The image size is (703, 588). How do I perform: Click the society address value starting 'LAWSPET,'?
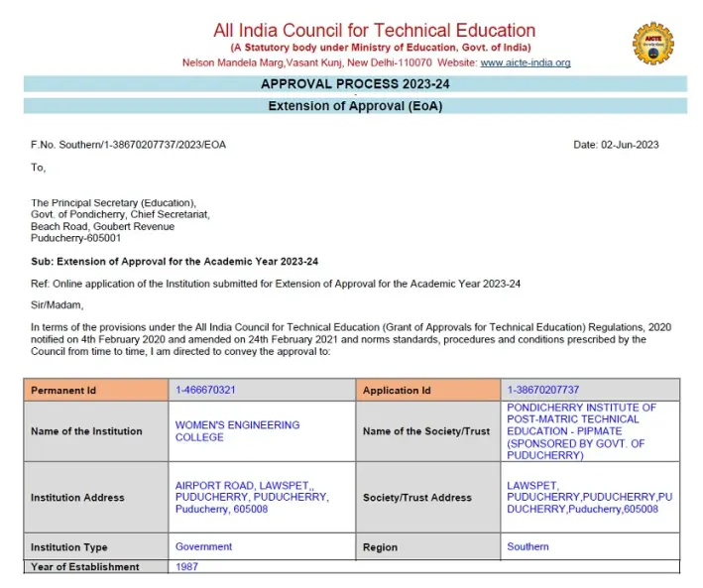[x=590, y=498]
